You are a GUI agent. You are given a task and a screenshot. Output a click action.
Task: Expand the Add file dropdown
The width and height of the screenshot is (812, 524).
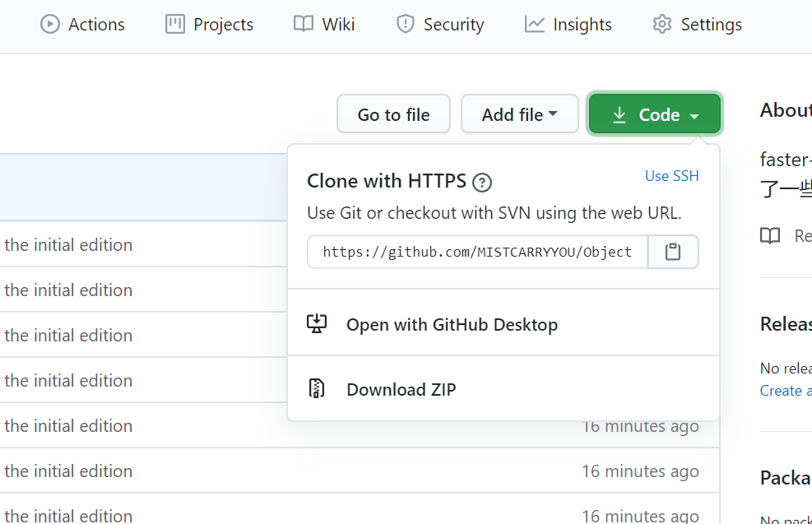tap(519, 114)
